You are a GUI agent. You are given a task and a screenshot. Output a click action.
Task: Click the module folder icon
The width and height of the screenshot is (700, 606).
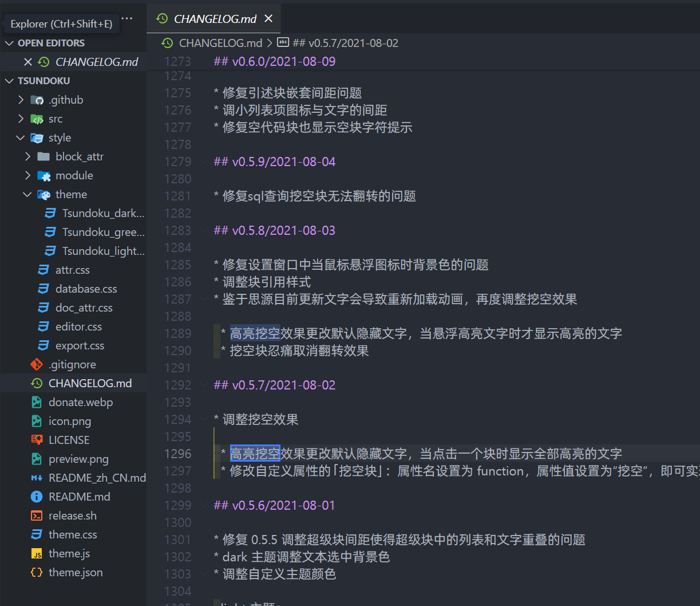[x=43, y=175]
